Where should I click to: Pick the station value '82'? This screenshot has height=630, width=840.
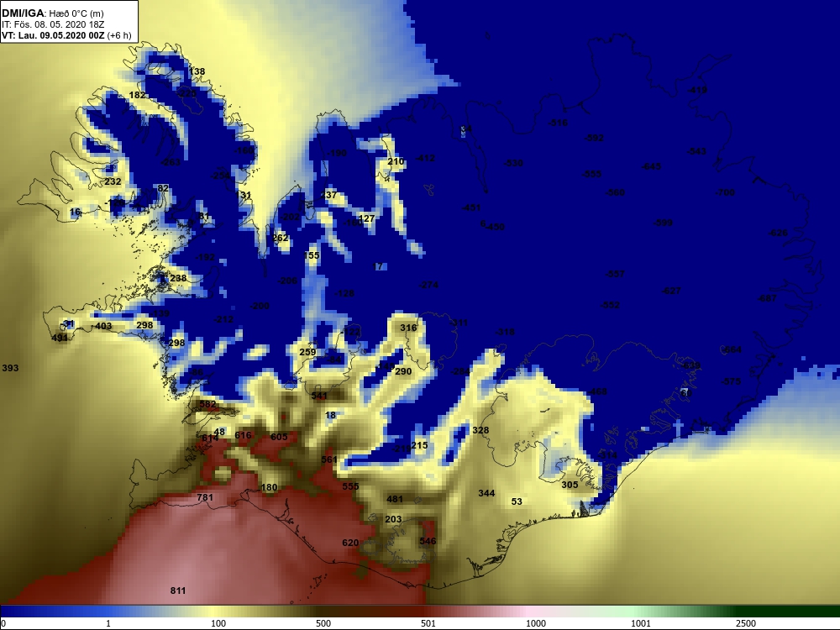pos(163,188)
